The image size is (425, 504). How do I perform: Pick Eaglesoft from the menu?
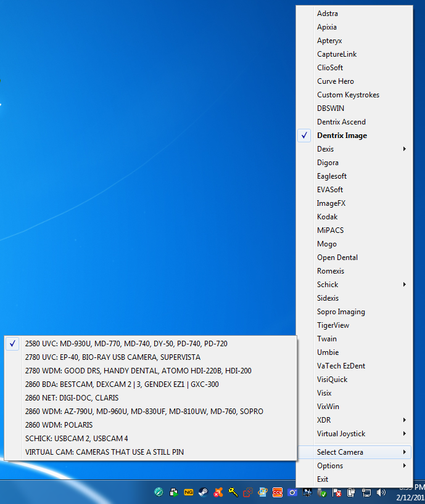pyautogui.click(x=354, y=176)
